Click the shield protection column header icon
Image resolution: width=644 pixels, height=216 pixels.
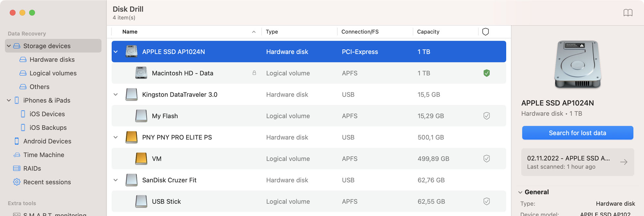(x=486, y=32)
